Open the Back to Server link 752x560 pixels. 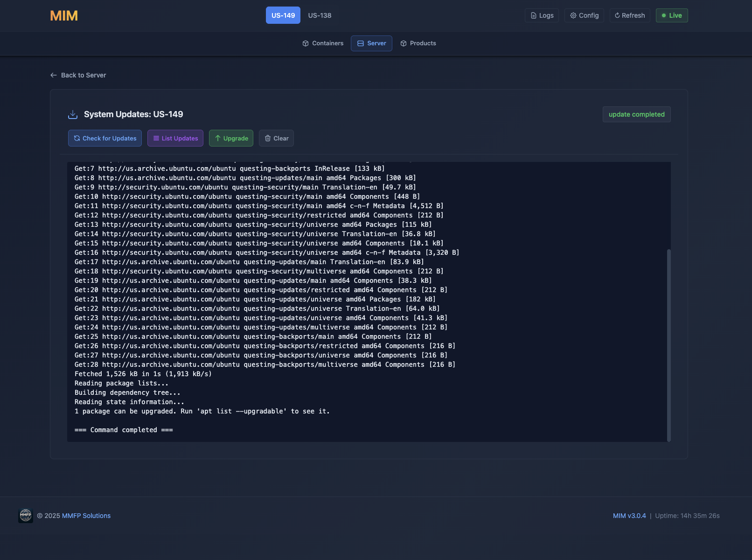(x=84, y=75)
